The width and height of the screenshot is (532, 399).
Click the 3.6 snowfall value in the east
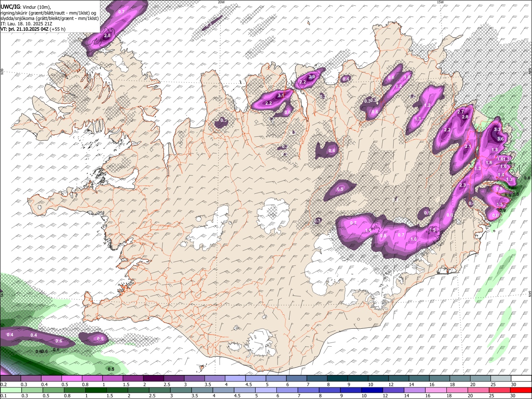500,139
